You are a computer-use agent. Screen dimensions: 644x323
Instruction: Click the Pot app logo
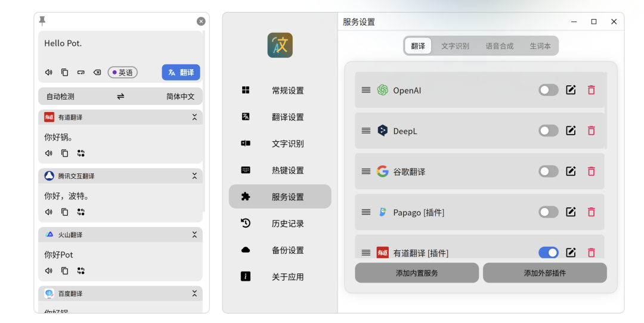coord(280,45)
